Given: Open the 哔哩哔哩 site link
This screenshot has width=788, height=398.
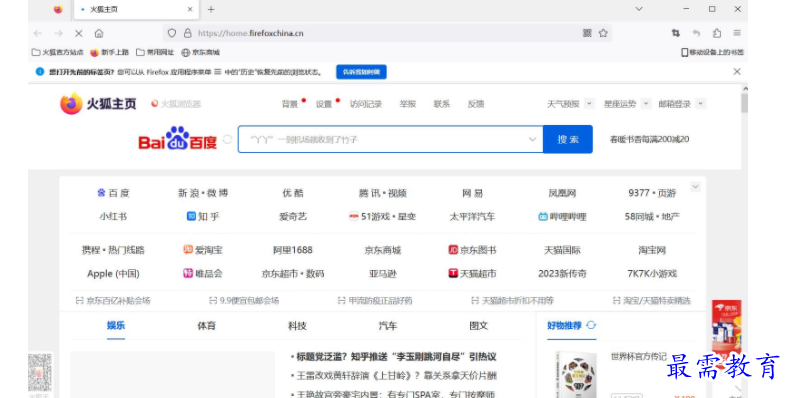Looking at the screenshot, I should (562, 217).
